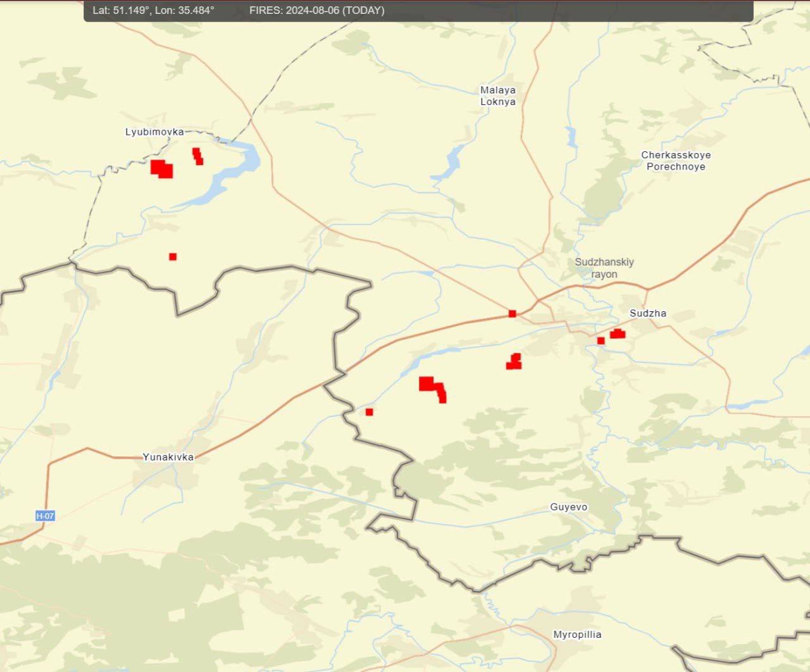This screenshot has width=810, height=672.
Task: Click the FIRES 2024-08-06 (TODAY) date text
Action: point(316,10)
